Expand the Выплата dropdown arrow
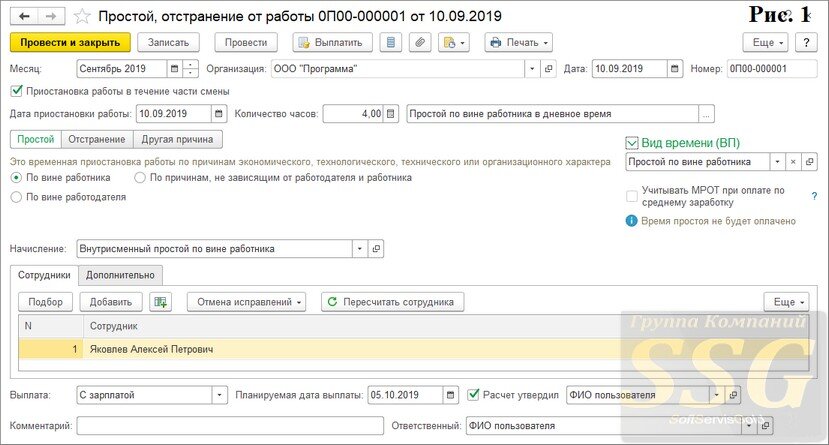Screen dimensions: 829x445 220,395
